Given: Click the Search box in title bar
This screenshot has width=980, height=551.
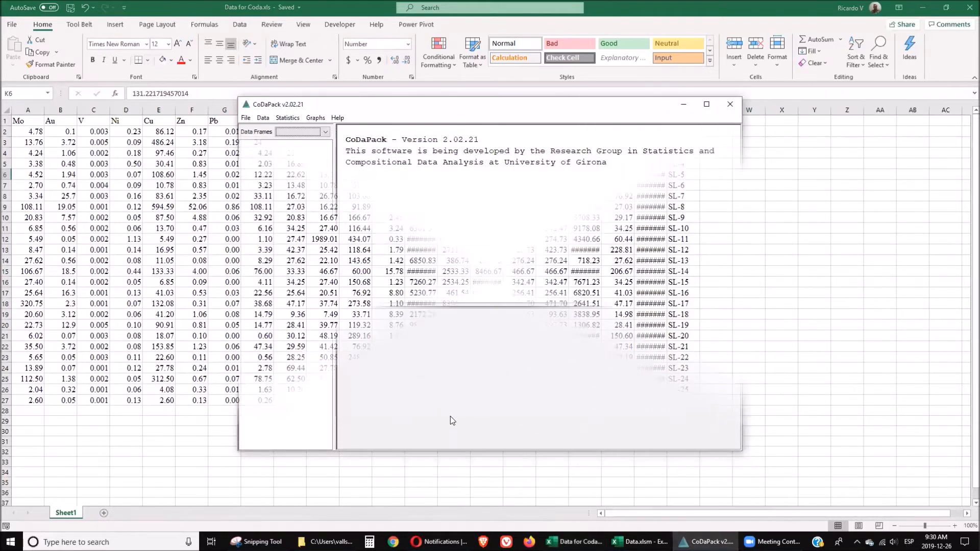Looking at the screenshot, I should point(490,8).
